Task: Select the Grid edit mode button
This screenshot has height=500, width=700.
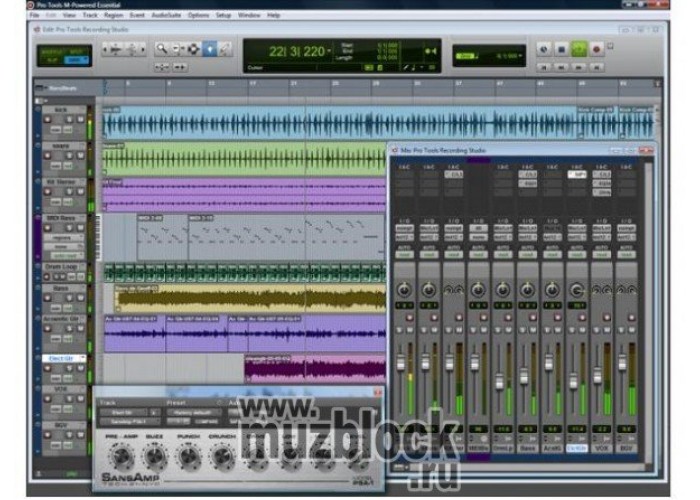Action: [x=76, y=59]
